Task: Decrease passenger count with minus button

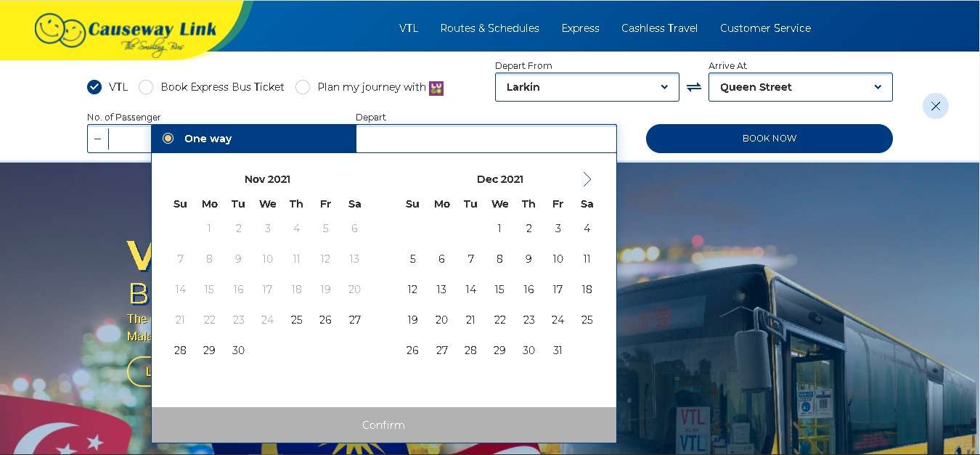Action: click(x=98, y=139)
